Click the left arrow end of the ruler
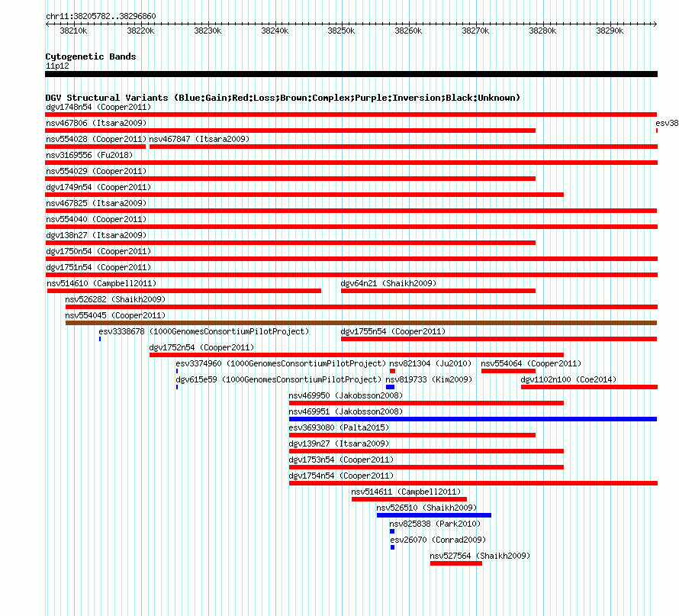Screen dimensions: 679x616 pos(47,24)
